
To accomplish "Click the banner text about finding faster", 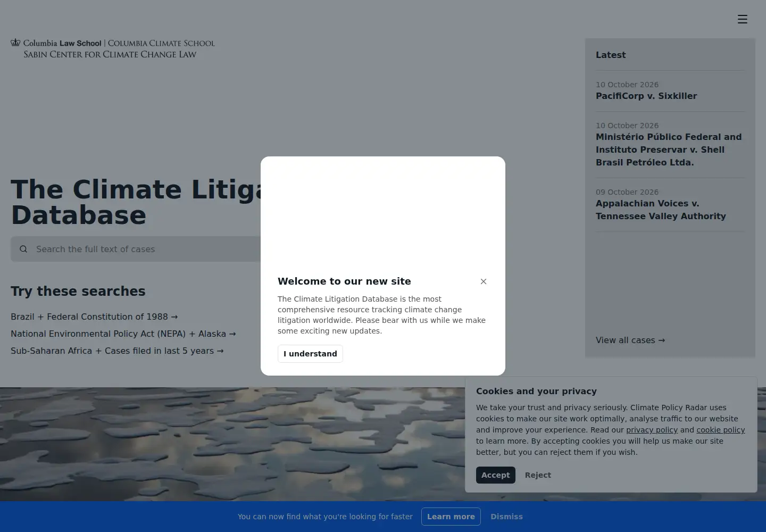I will coord(325,517).
